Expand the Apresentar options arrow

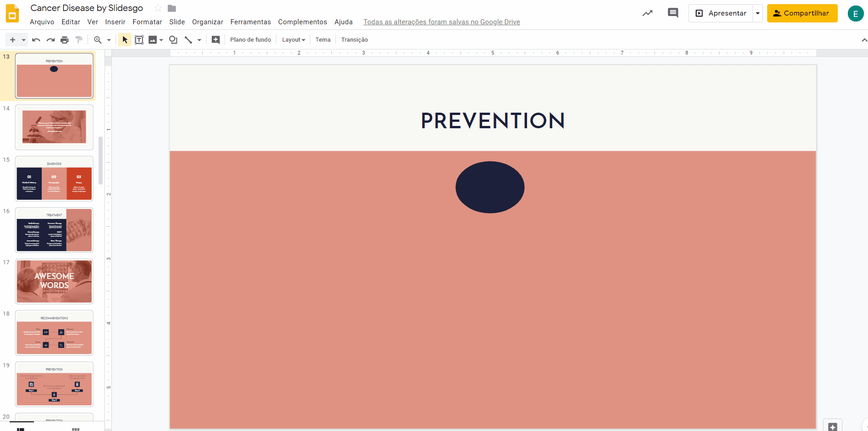pos(758,13)
